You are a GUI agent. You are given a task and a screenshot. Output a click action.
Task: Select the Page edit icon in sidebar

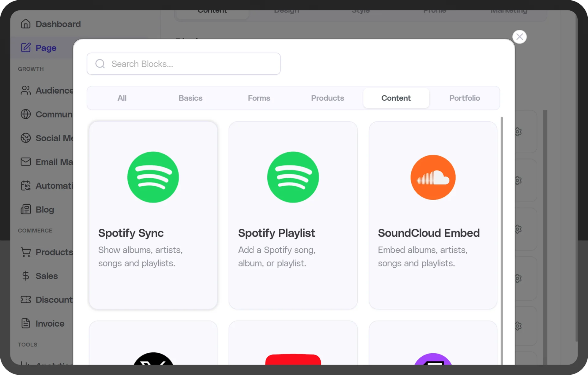click(26, 48)
